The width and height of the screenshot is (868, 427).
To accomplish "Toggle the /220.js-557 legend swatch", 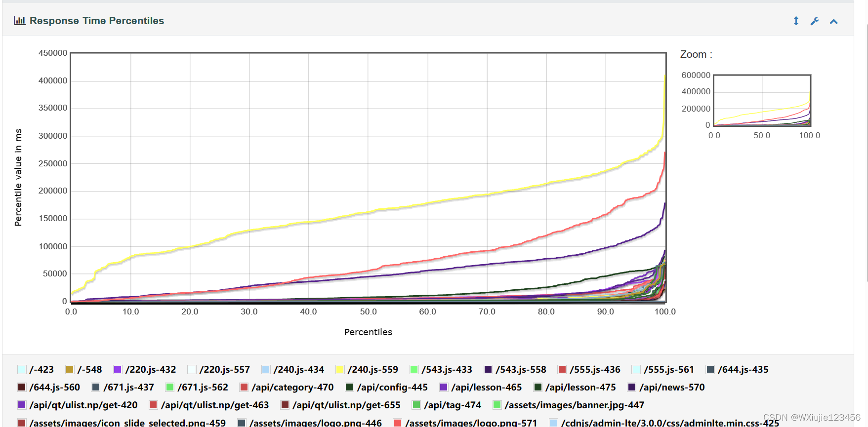I will click(192, 370).
